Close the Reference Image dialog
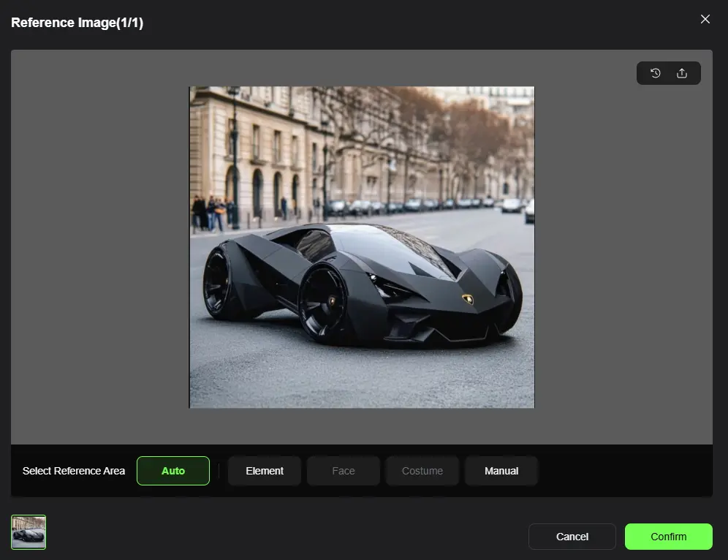 pyautogui.click(x=705, y=19)
